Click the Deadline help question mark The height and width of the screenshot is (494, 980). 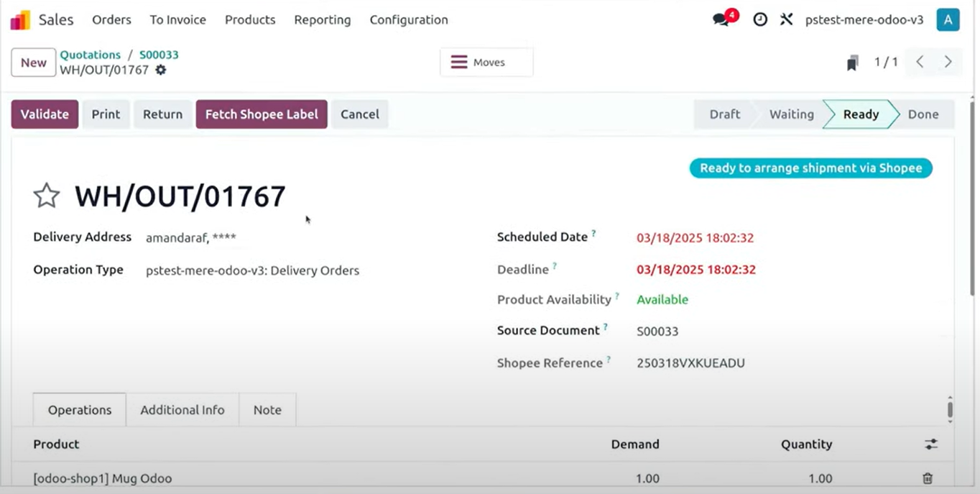[x=555, y=266]
